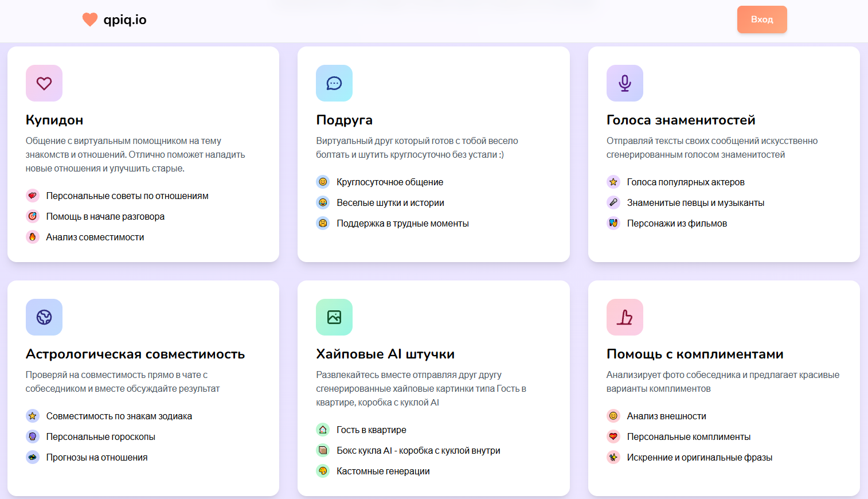Open the qpiq.io home link

click(x=115, y=20)
